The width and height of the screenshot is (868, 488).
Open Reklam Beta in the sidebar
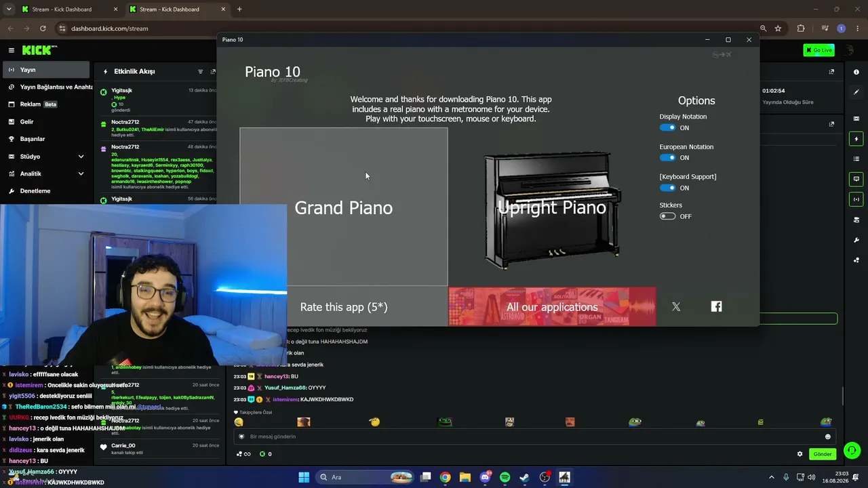coord(45,104)
